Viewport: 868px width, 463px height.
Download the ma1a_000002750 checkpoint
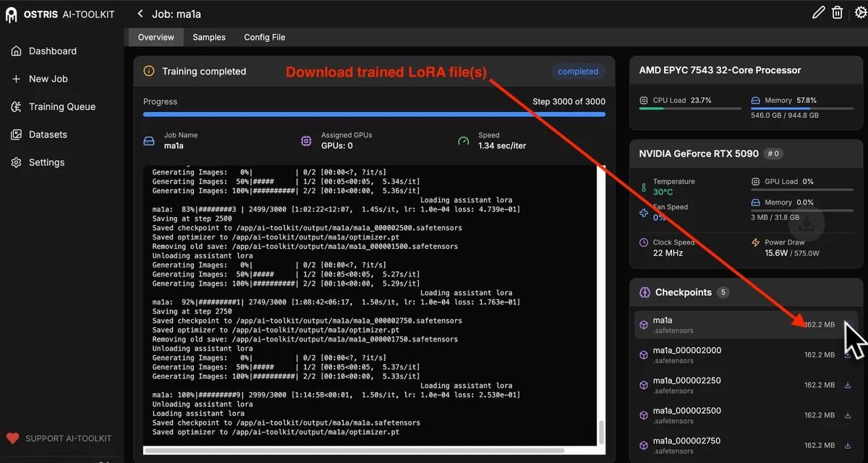[848, 446]
